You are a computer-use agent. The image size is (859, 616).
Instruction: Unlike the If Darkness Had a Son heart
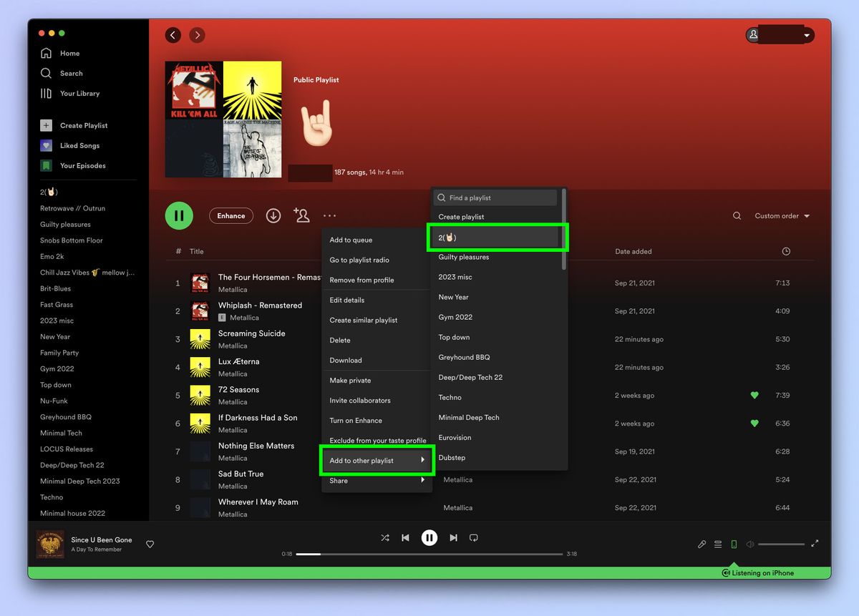tap(754, 423)
